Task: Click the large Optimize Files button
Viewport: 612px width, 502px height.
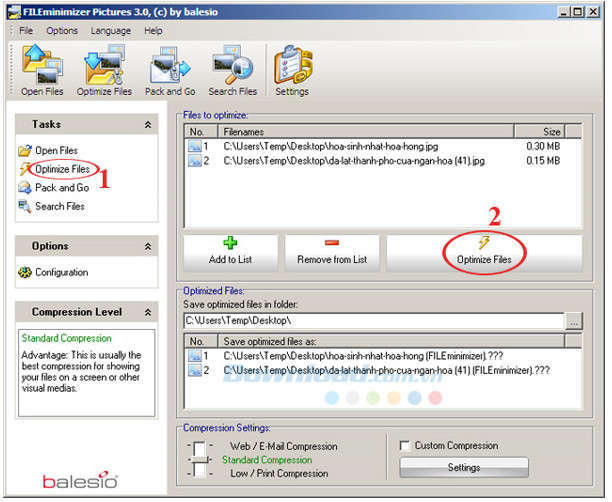Action: [484, 253]
